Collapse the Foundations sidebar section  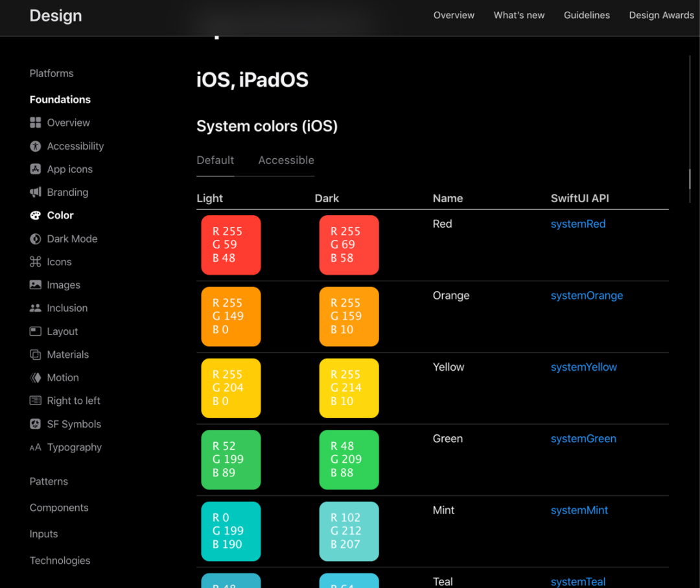[x=60, y=100]
